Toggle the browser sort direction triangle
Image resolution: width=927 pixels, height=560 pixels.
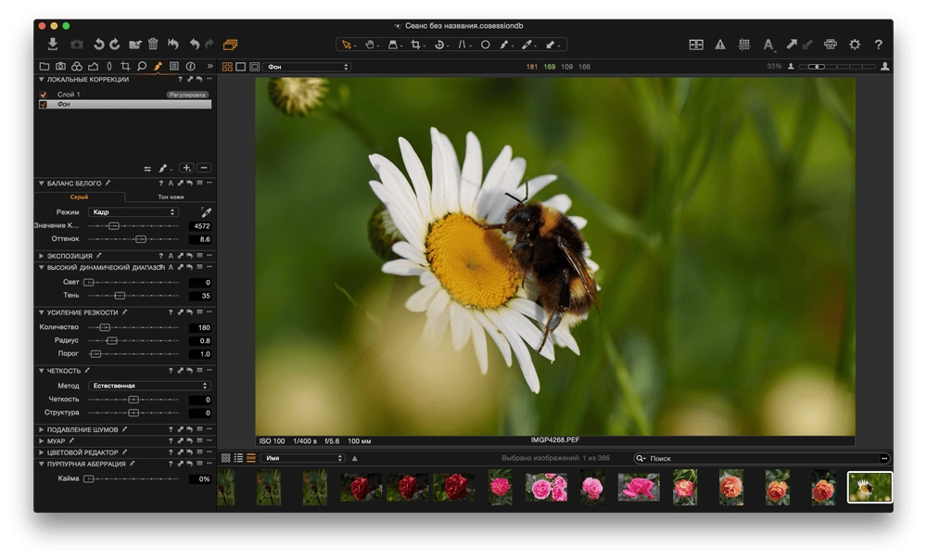355,458
